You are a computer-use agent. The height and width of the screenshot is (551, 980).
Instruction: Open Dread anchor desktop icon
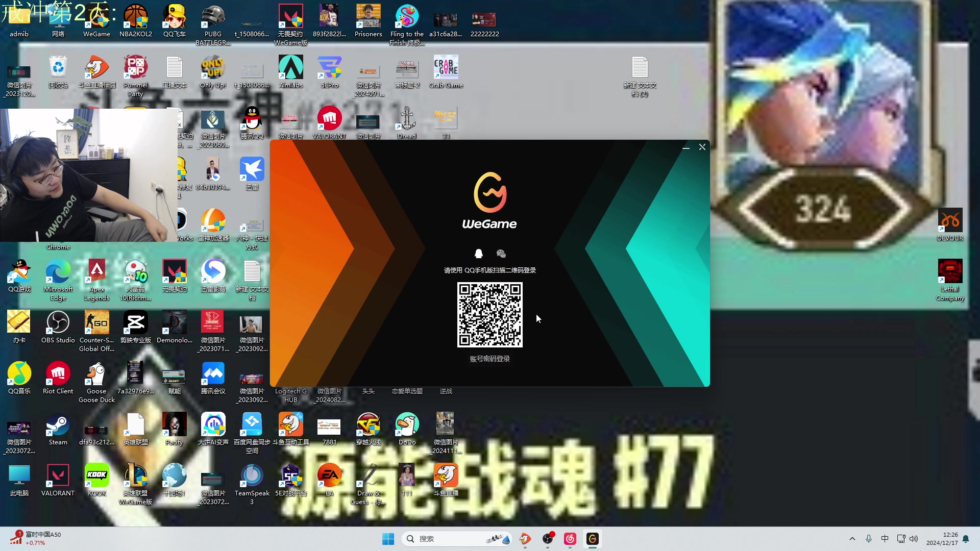pyautogui.click(x=407, y=123)
